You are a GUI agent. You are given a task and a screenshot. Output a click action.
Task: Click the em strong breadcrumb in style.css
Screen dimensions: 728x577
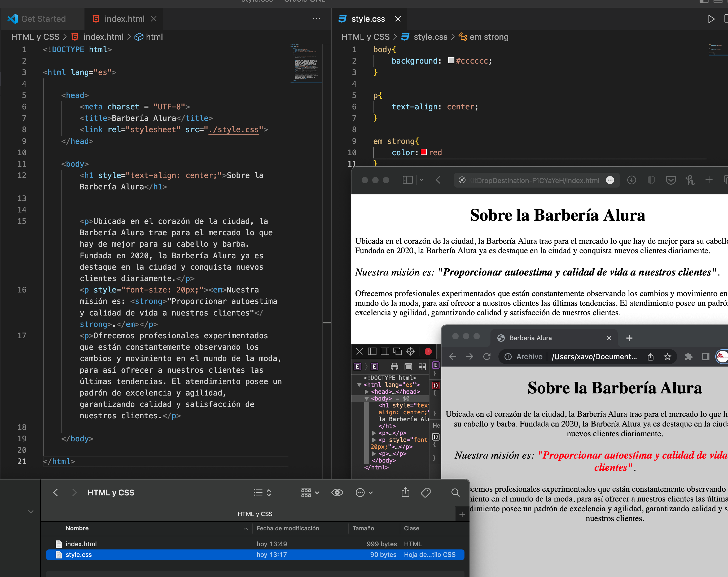pos(484,37)
